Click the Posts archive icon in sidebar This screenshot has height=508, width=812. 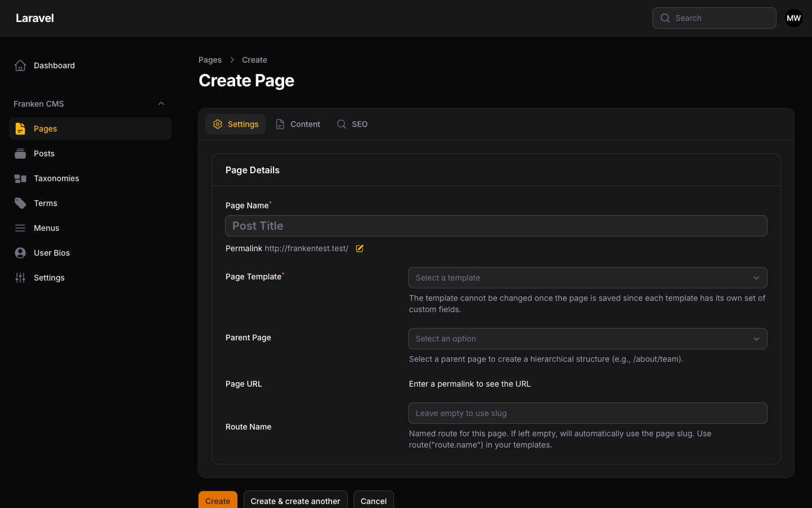tap(20, 154)
